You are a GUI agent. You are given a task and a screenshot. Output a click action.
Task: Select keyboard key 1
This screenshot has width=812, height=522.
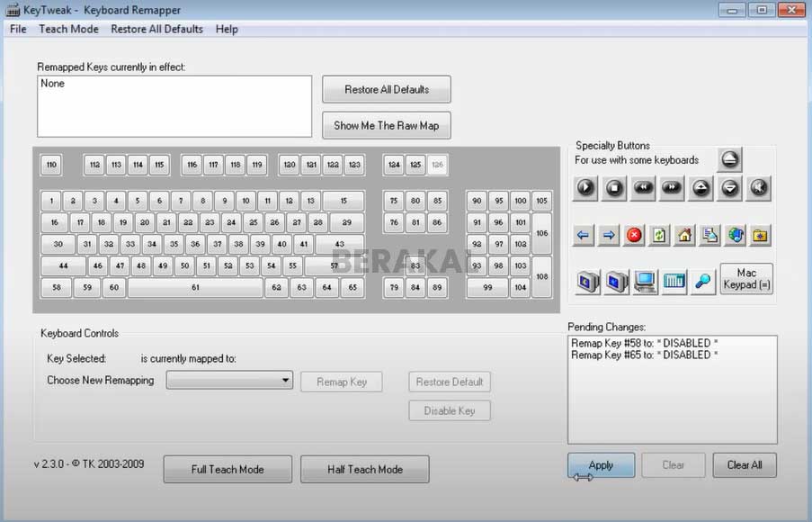tap(51, 201)
